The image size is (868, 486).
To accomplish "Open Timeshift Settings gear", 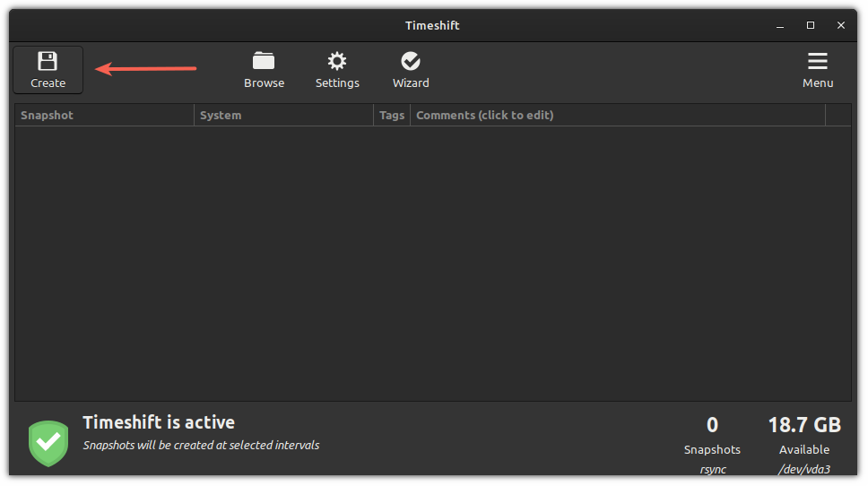I will pyautogui.click(x=337, y=70).
